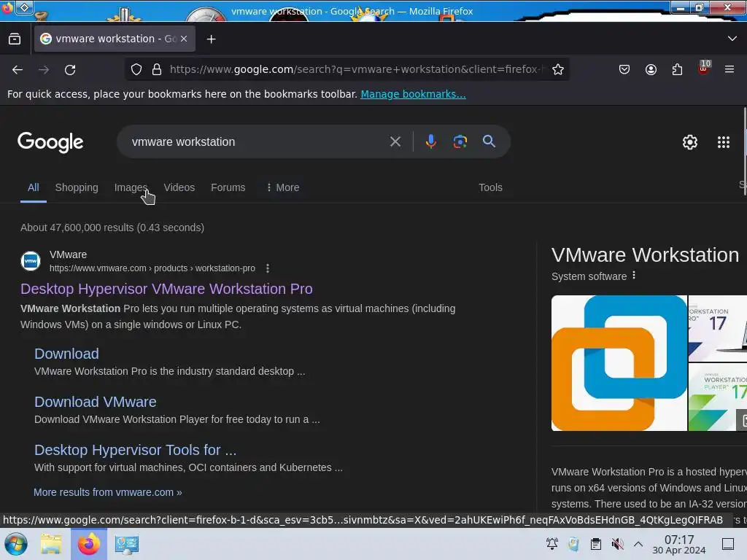Clear the Google search box with the X
The height and width of the screenshot is (560, 747).
395,141
